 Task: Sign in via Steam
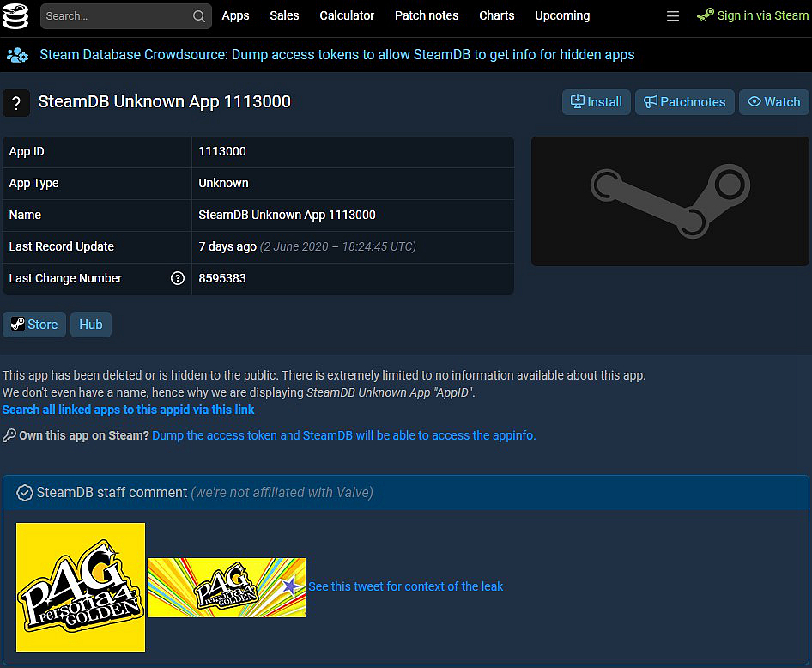[753, 15]
